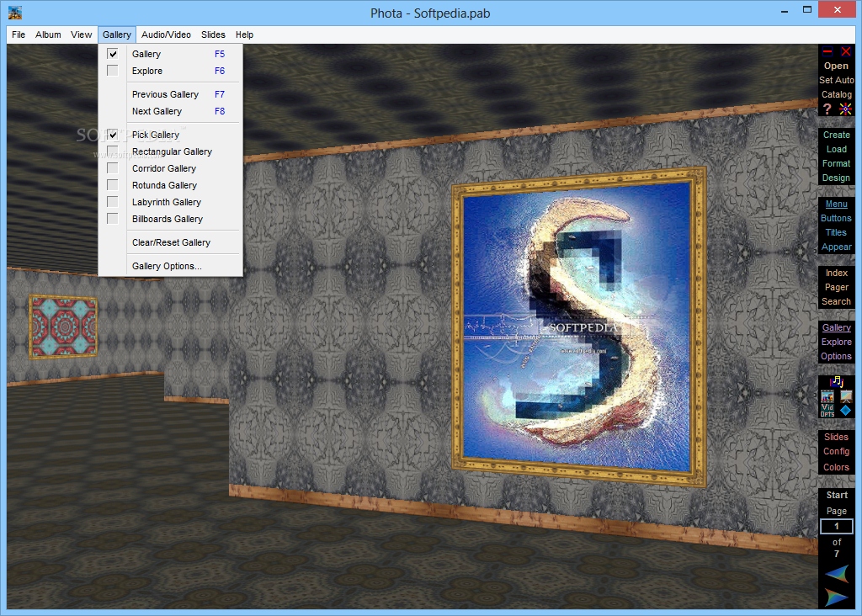Open the File menu
The image size is (862, 616).
coord(19,35)
